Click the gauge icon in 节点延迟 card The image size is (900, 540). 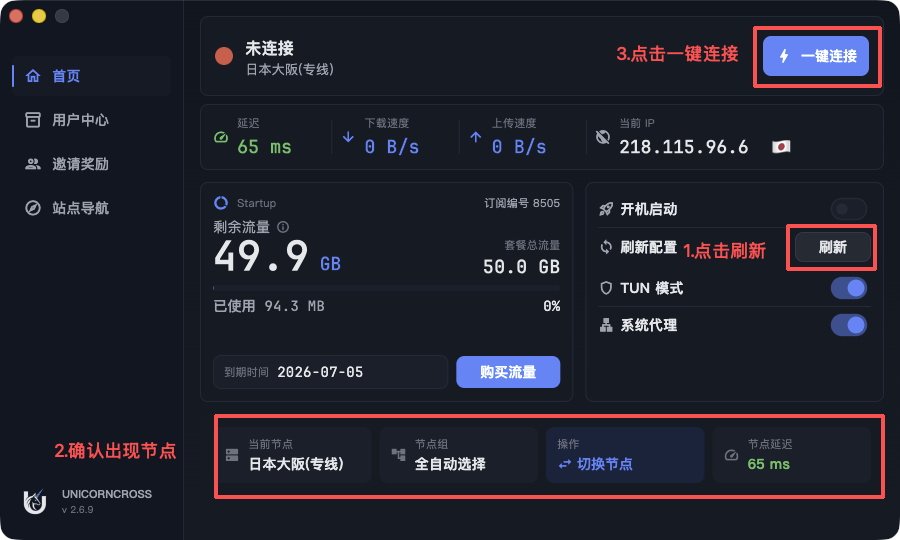(731, 455)
